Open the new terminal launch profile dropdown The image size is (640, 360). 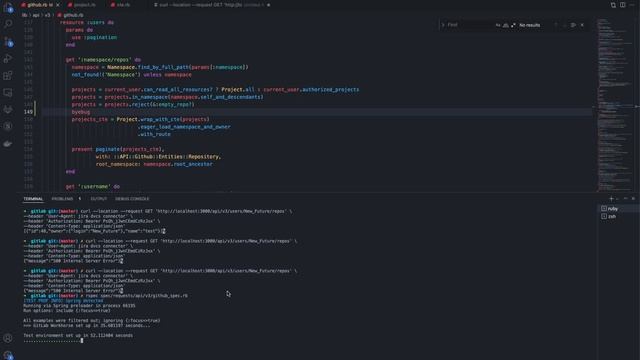617,199
